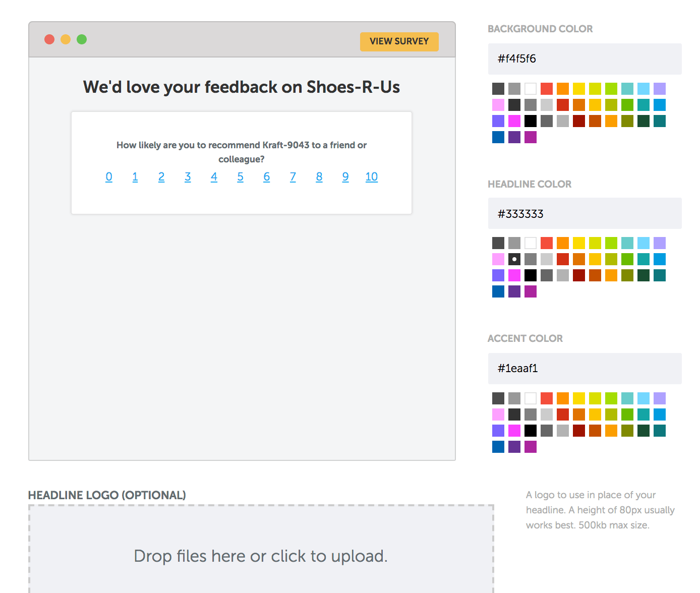Choose score 5 in the survey
The image size is (700, 593).
pyautogui.click(x=241, y=177)
